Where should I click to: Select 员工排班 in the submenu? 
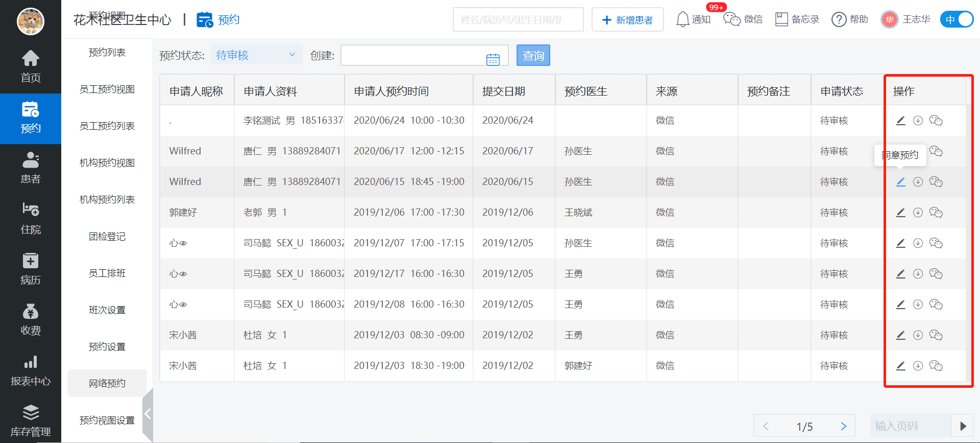click(x=107, y=273)
